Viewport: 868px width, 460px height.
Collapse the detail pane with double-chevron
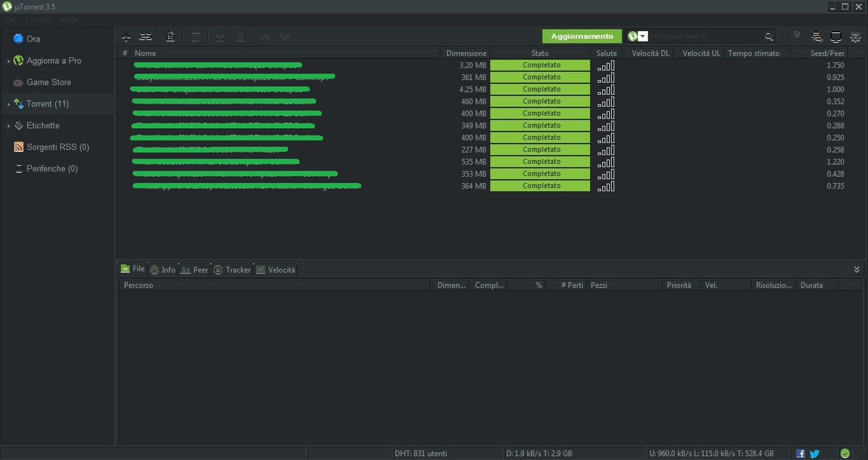[x=857, y=270]
